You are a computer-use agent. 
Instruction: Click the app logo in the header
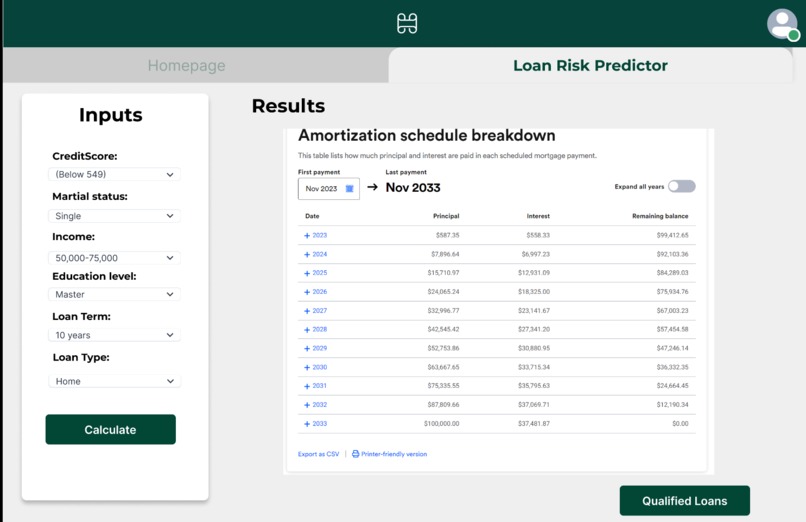coord(407,24)
